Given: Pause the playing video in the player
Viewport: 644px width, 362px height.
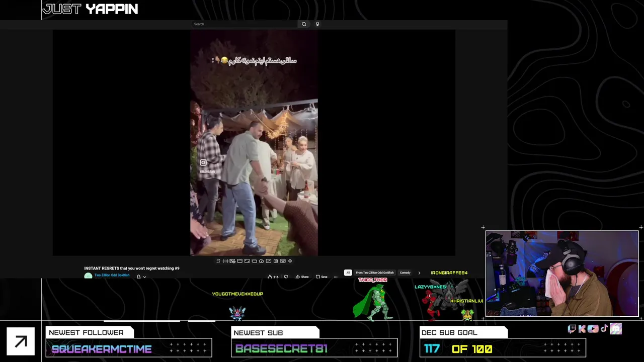Looking at the screenshot, I should [x=254, y=143].
